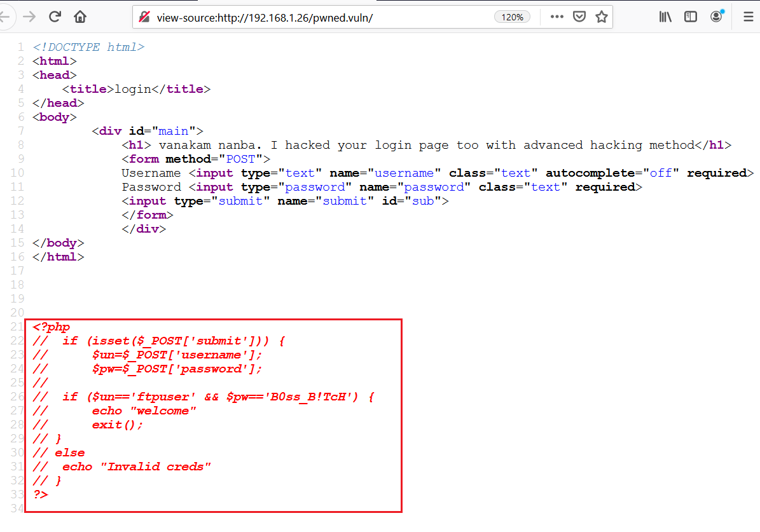Click the title tag text 'login'
760x532 pixels.
(x=133, y=89)
